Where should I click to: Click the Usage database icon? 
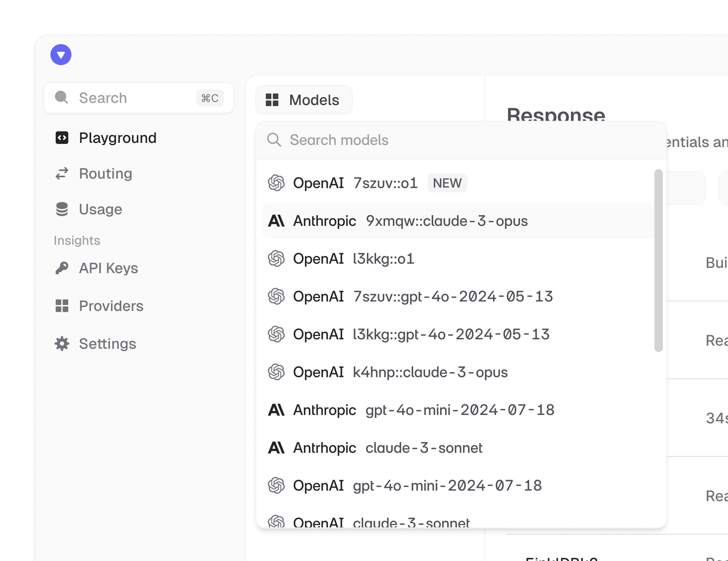[62, 209]
